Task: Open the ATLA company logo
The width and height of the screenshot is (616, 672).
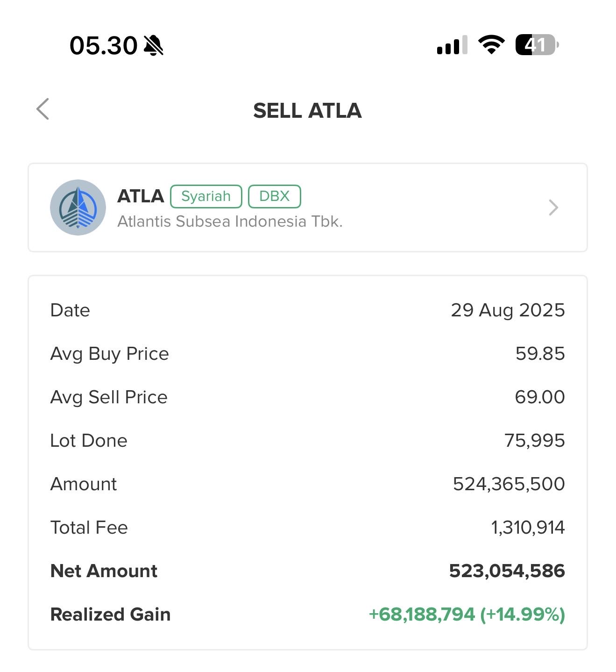Action: (78, 207)
